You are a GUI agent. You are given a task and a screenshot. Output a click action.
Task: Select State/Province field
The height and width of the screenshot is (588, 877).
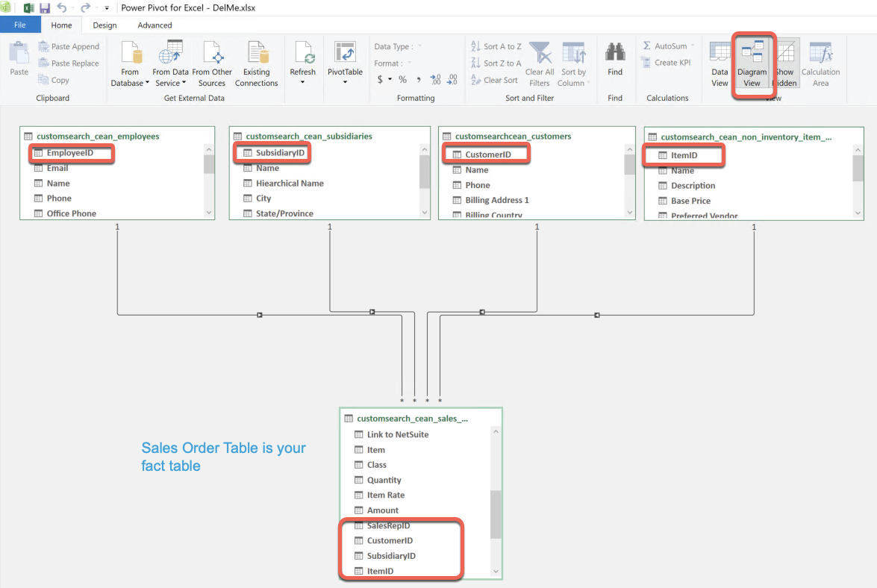(284, 213)
